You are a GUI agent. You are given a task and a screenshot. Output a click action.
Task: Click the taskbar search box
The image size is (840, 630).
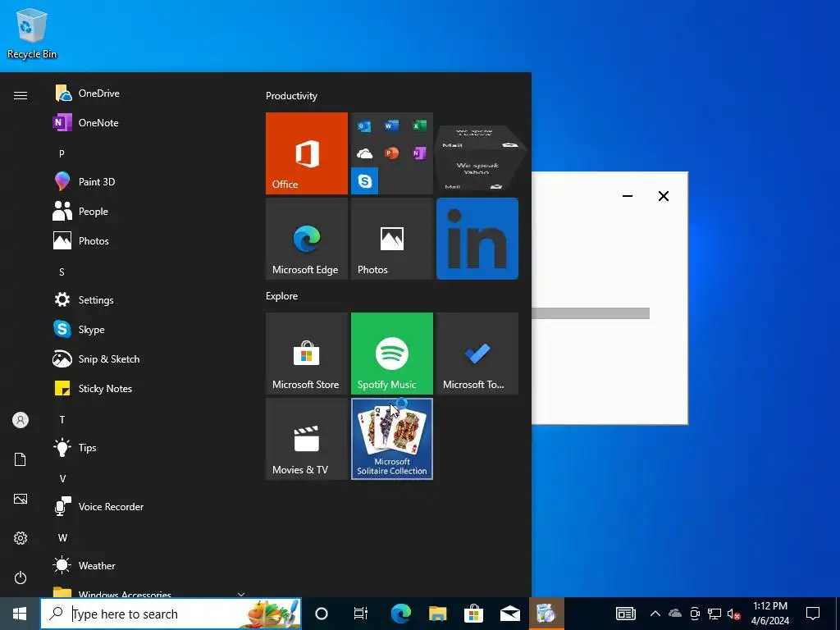click(171, 614)
